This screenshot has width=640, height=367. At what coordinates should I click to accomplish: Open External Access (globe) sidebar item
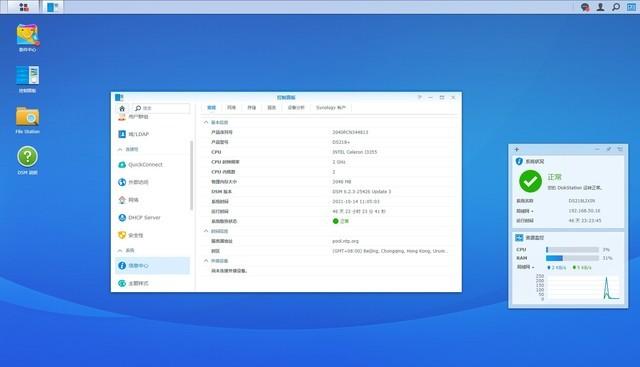point(152,182)
